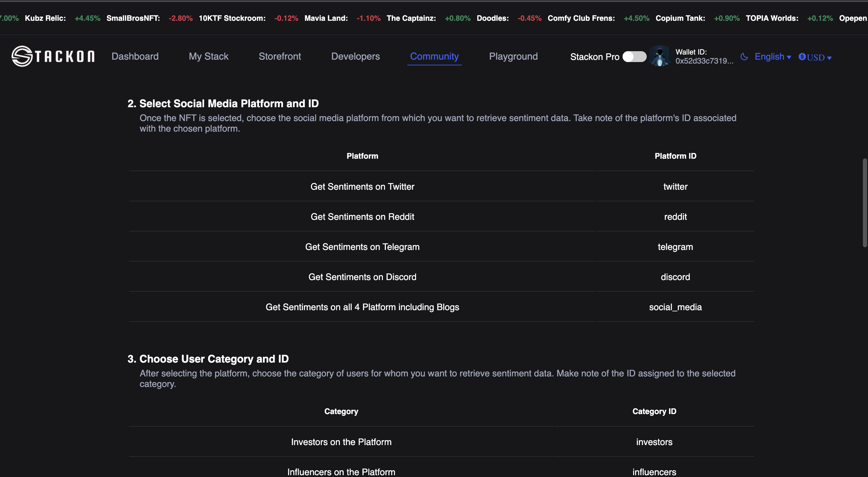
Task: Navigate to Developers section
Action: tap(355, 56)
